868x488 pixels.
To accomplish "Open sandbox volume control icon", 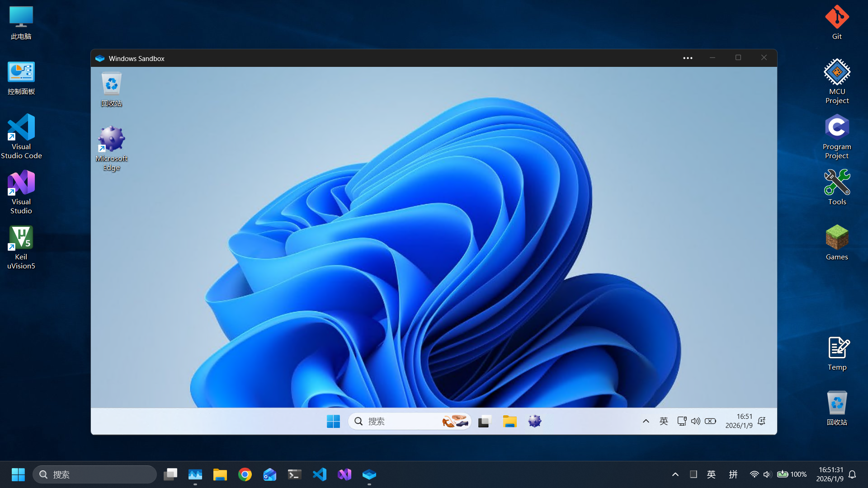I will pos(696,421).
